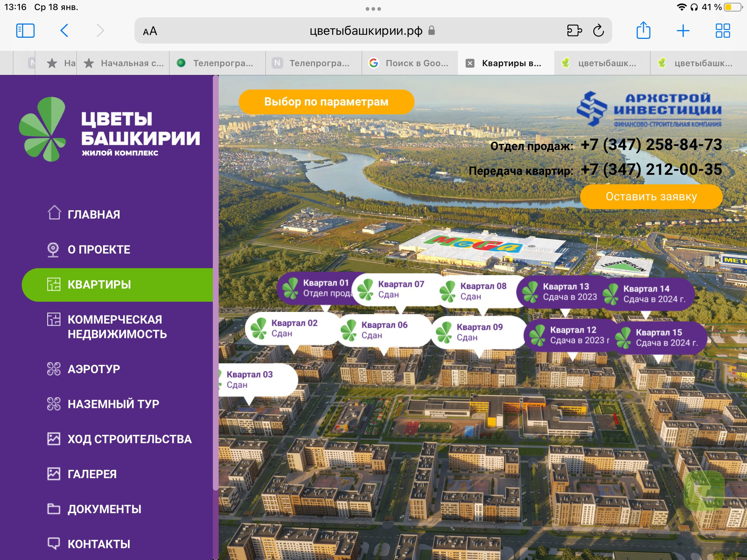747x560 pixels.
Task: Open the AA reader format menu
Action: tap(150, 31)
